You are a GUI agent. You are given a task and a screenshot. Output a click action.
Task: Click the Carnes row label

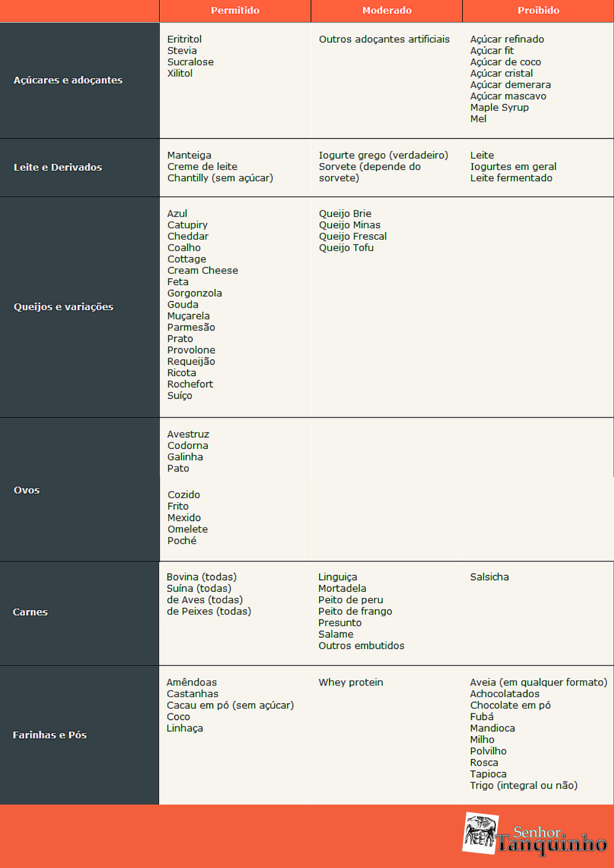(x=30, y=612)
